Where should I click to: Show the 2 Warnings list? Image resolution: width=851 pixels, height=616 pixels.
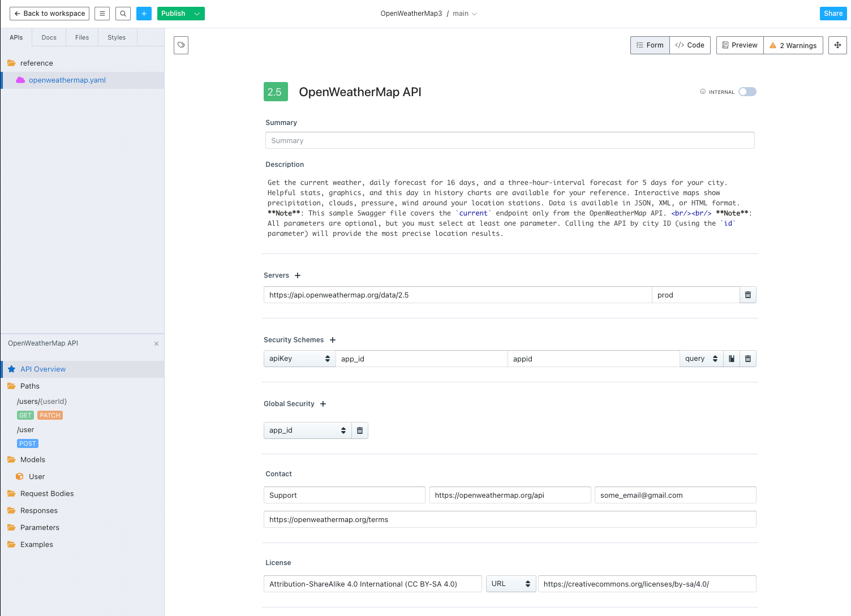tap(793, 45)
